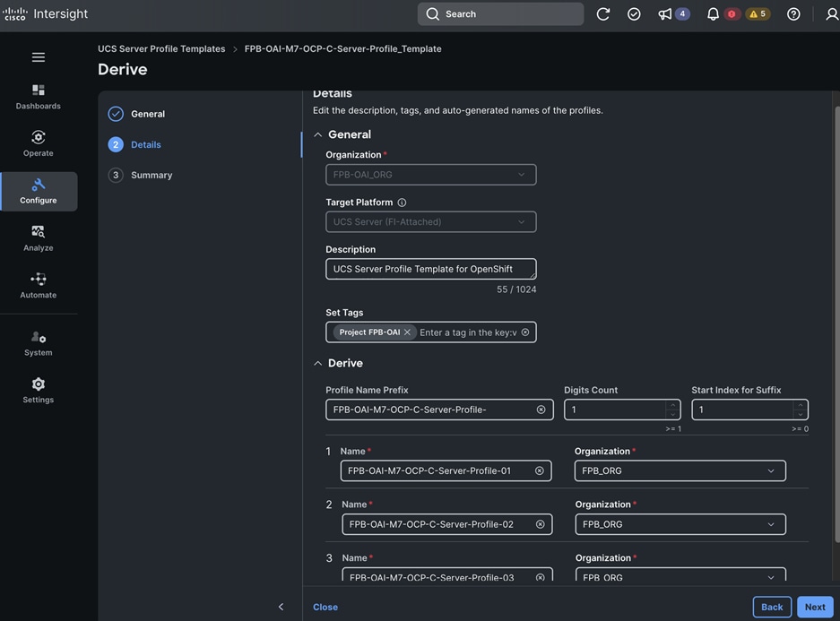
Task: Go to the Operate section
Action: pos(38,143)
